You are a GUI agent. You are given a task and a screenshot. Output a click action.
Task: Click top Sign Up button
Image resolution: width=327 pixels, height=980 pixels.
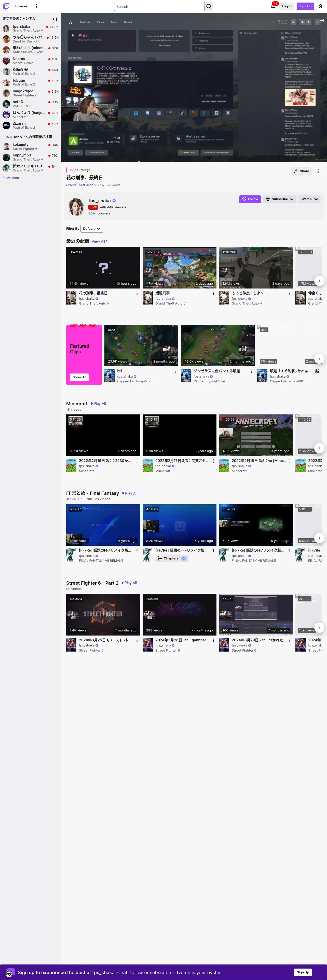click(305, 6)
